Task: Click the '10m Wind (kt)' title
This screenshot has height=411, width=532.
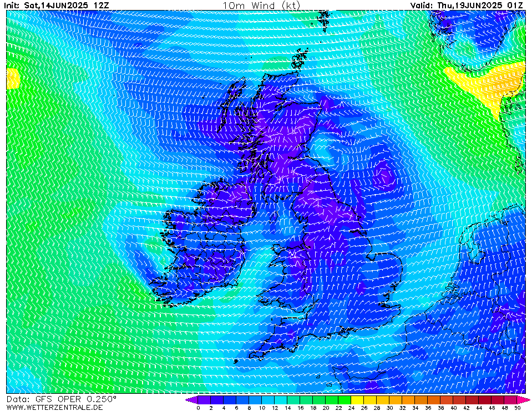Action: [261, 5]
